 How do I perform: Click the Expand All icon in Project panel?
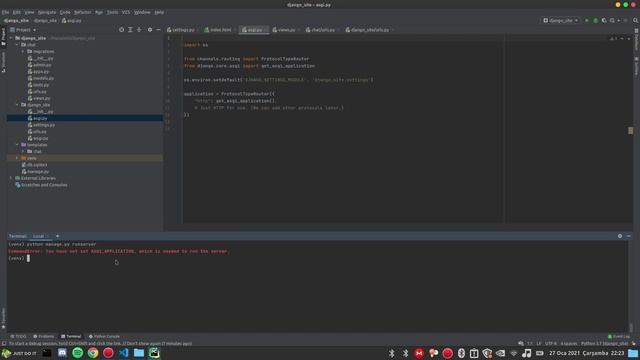(x=130, y=30)
